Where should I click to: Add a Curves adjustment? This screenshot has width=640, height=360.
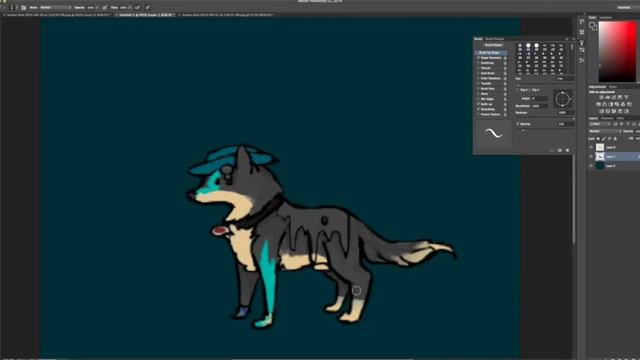(x=613, y=97)
